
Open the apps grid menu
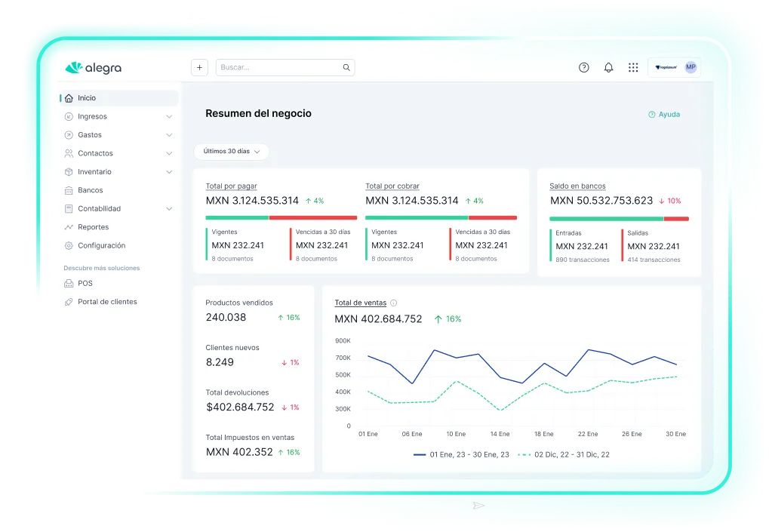[x=633, y=68]
